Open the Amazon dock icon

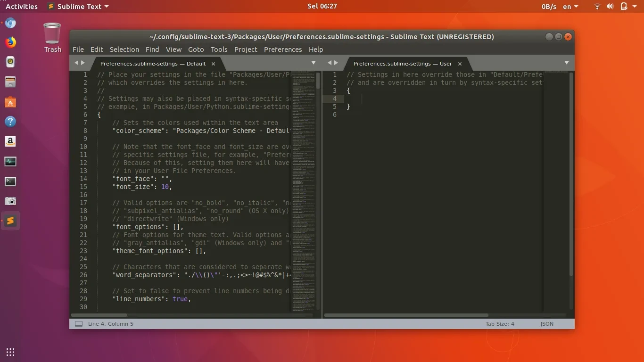point(10,141)
